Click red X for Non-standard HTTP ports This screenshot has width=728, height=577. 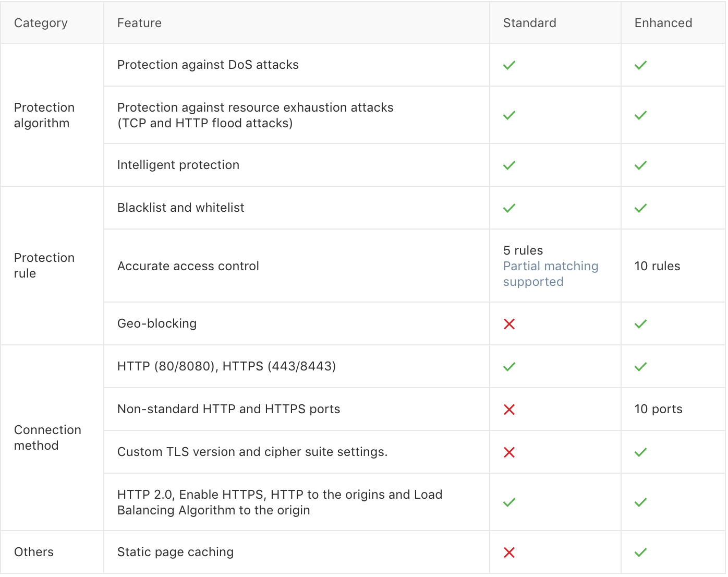509,410
